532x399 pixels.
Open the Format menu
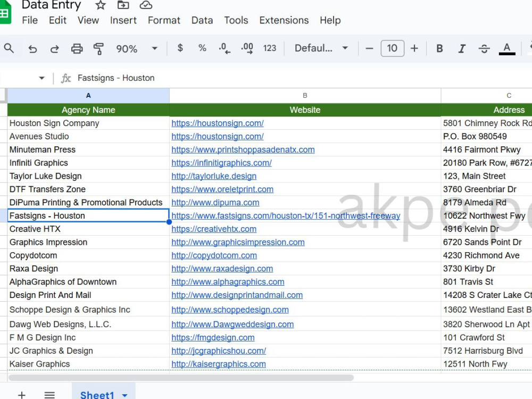(x=164, y=20)
